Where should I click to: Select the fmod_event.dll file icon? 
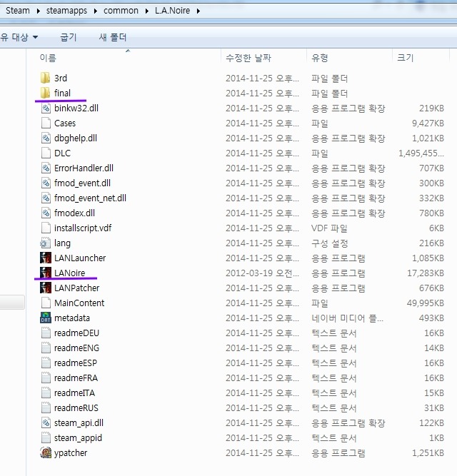(46, 183)
